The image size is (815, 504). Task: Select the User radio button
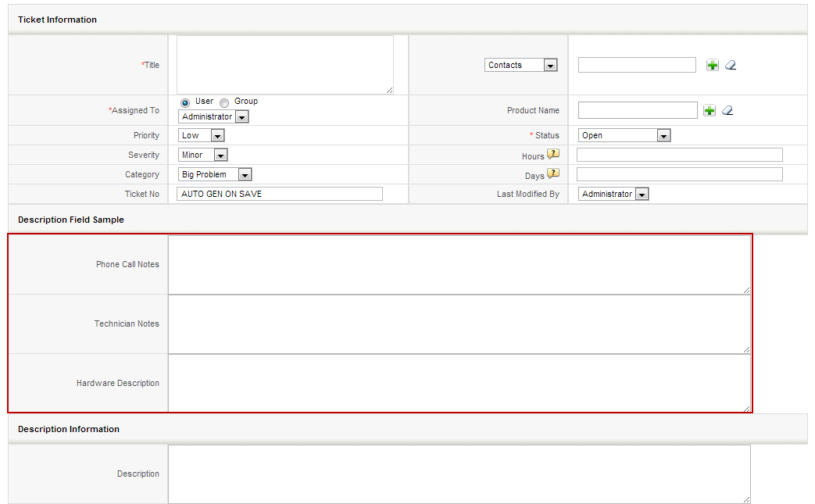[x=185, y=102]
